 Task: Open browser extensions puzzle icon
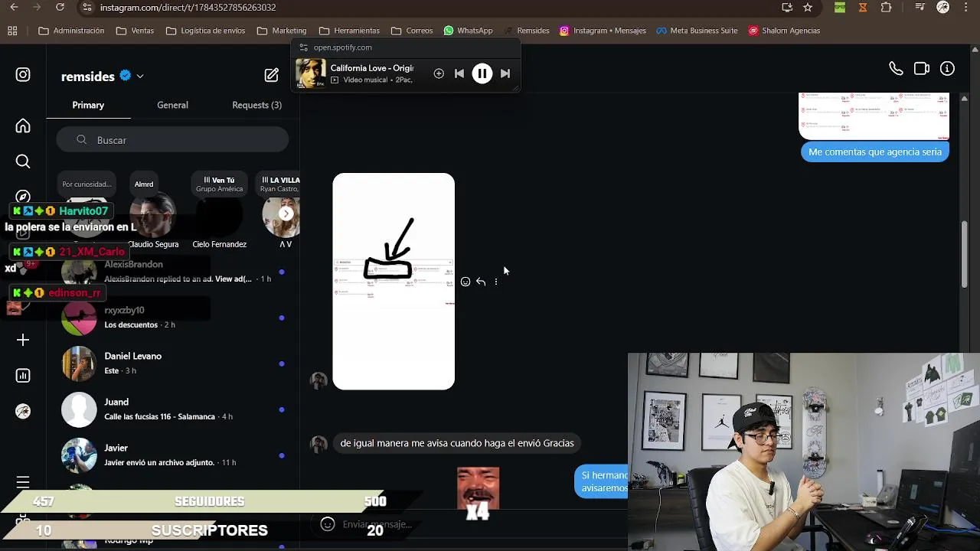tap(887, 8)
